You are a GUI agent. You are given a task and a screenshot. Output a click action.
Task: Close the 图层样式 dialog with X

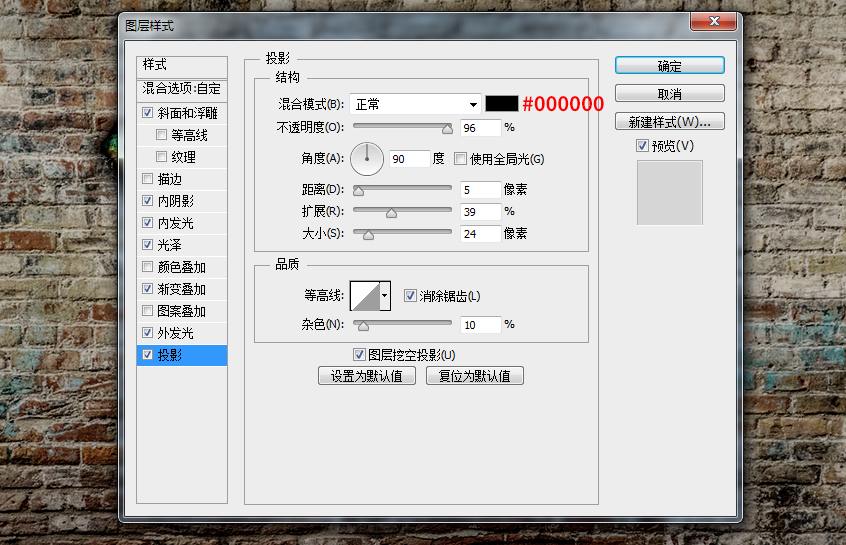coord(713,21)
